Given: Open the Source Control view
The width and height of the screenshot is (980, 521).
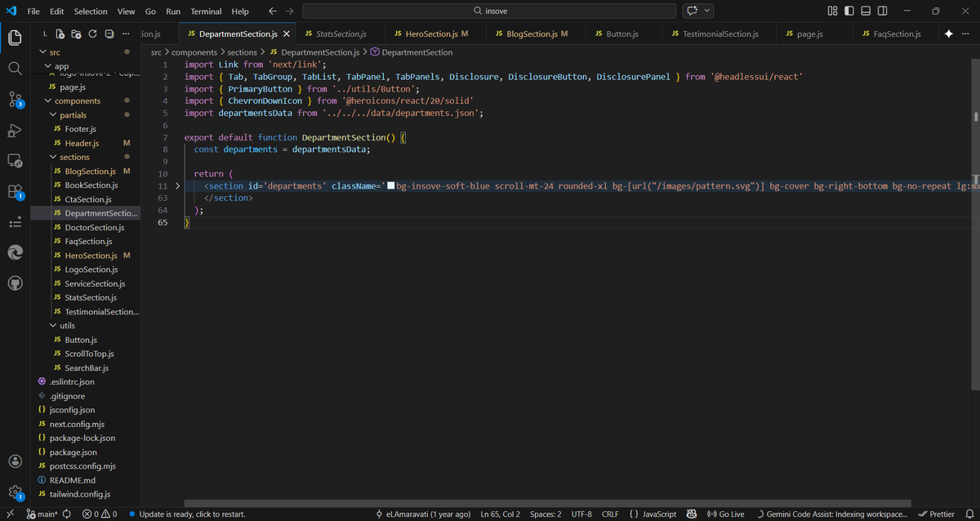Looking at the screenshot, I should [x=15, y=99].
